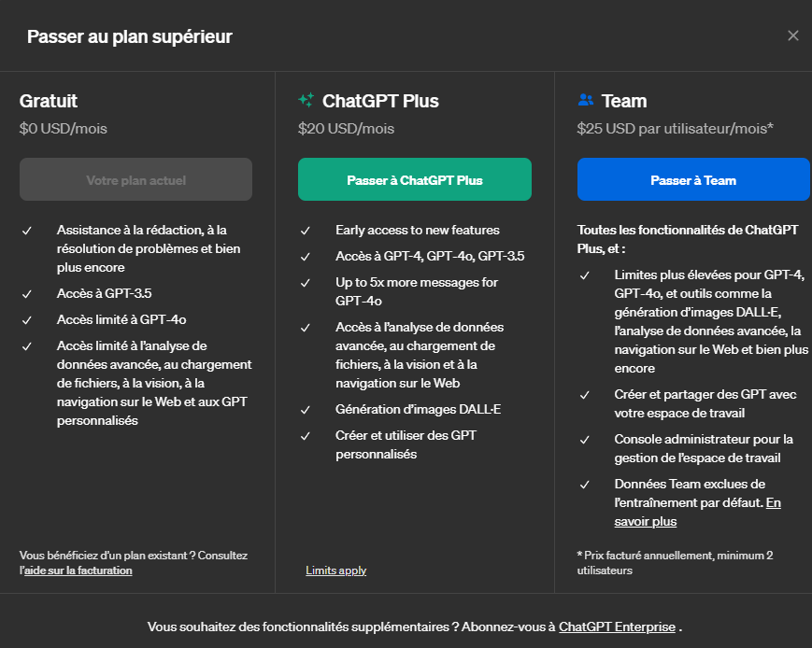Click the Up to 5x more messages text

[x=417, y=291]
